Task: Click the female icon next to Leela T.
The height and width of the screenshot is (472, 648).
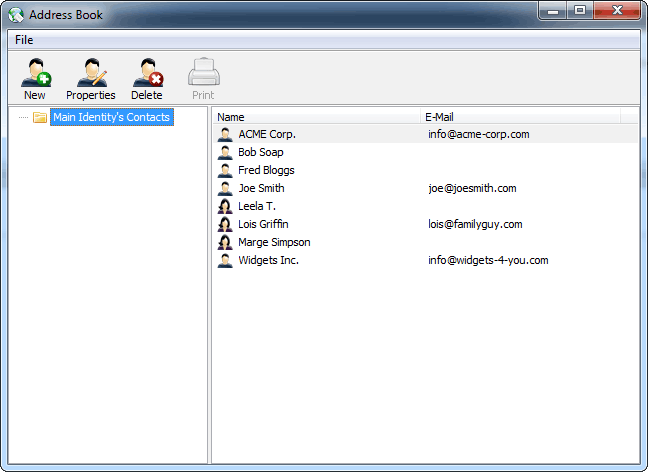Action: [225, 206]
